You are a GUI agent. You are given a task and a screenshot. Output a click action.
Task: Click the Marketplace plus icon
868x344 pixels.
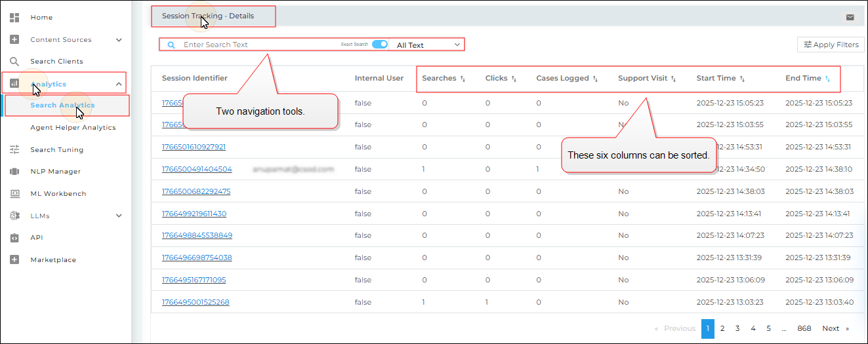14,260
